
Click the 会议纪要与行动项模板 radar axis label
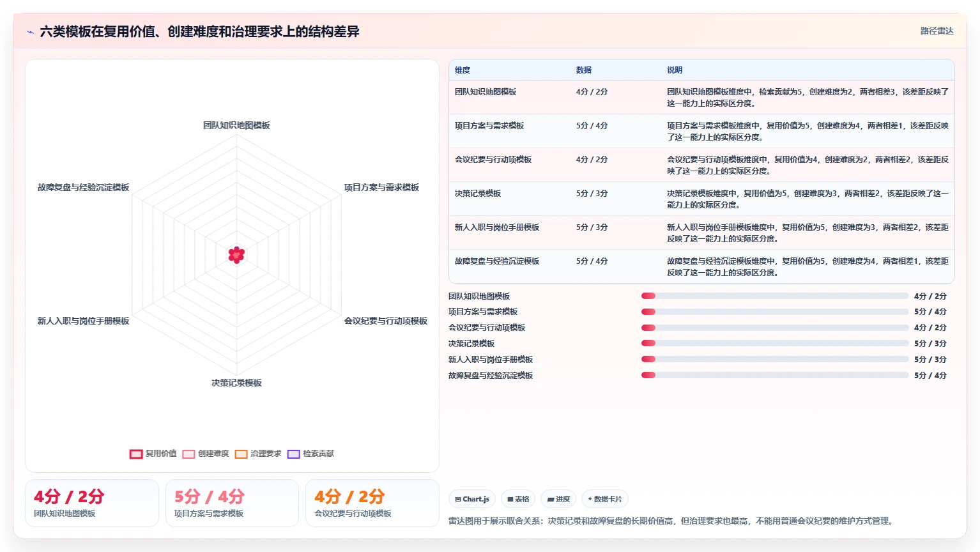386,321
